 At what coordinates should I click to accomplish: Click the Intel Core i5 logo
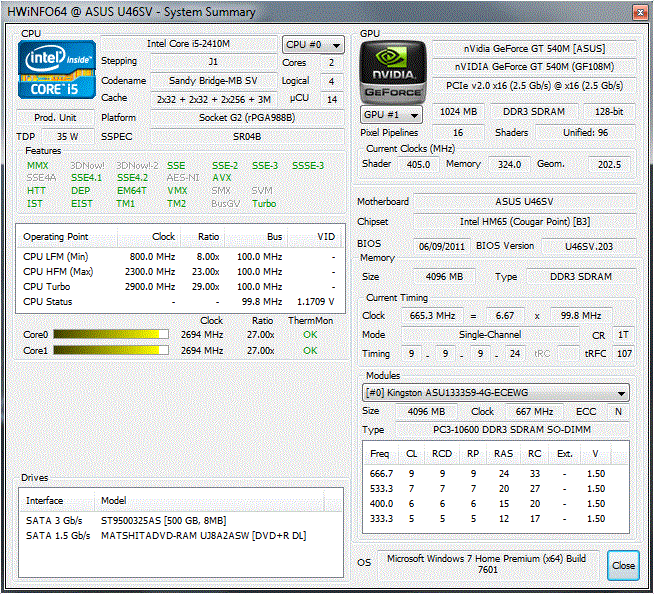pyautogui.click(x=57, y=69)
